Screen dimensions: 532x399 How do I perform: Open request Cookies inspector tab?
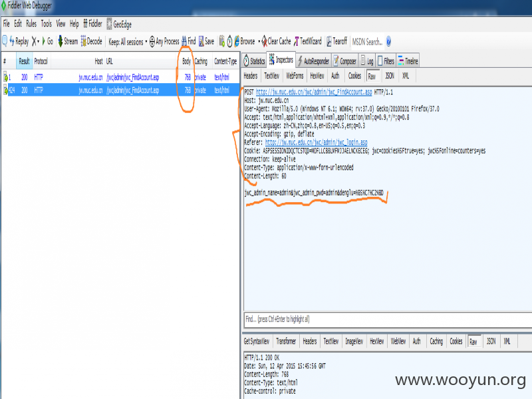pyautogui.click(x=354, y=76)
